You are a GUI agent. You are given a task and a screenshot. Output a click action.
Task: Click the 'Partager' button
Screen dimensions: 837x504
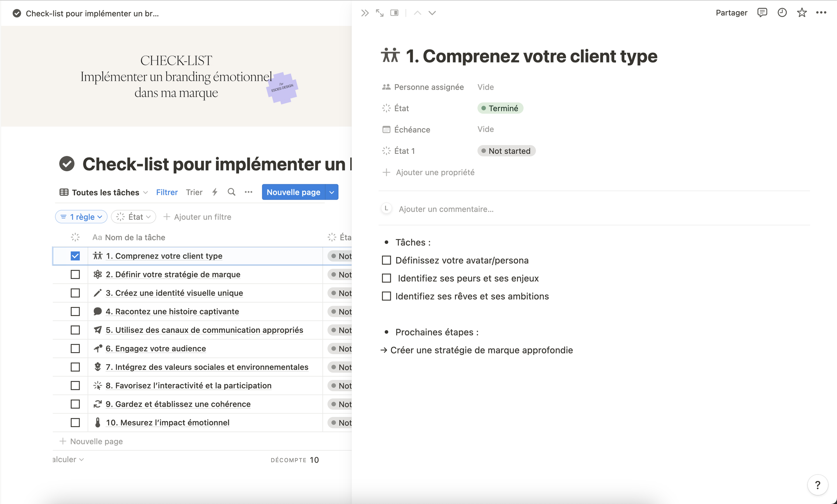731,13
